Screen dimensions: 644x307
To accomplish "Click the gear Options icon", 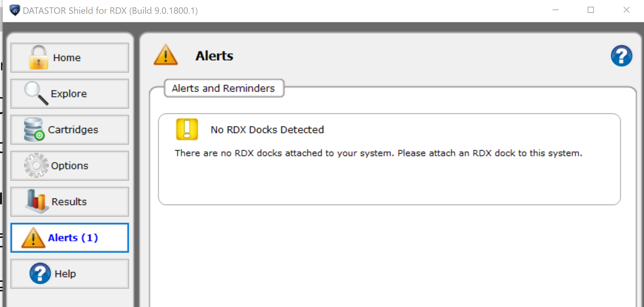I will (36, 165).
